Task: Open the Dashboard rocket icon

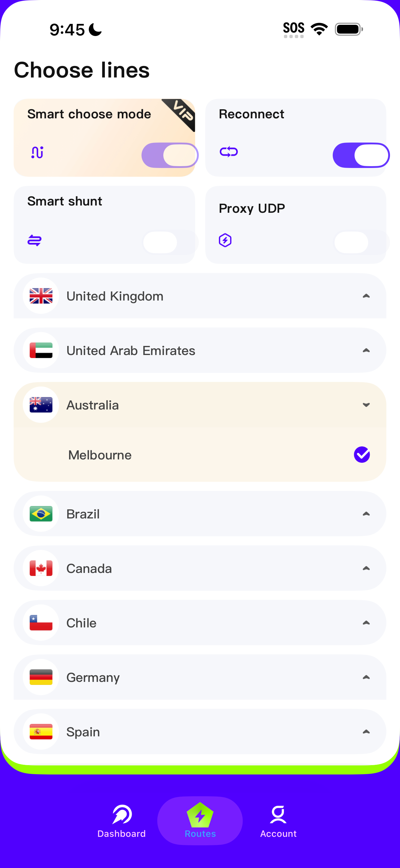Action: [x=122, y=814]
